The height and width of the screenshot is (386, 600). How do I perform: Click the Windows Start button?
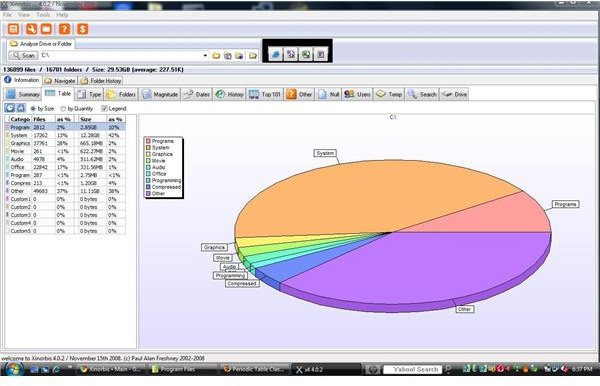pos(14,369)
